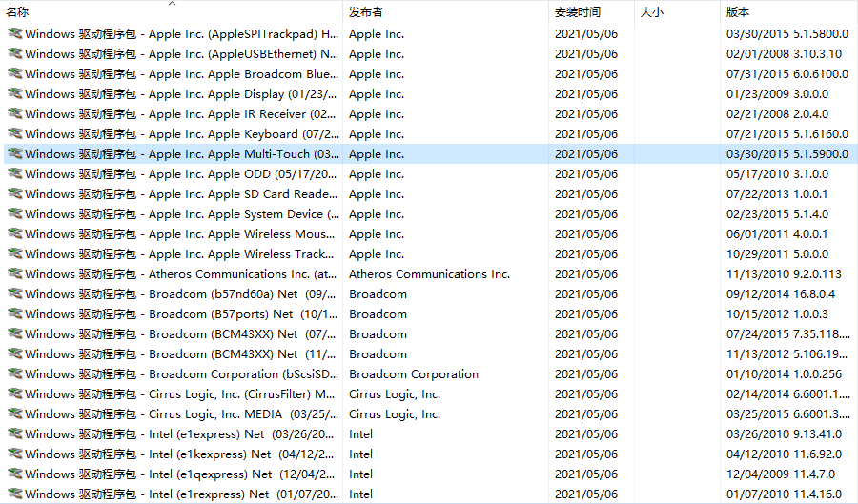This screenshot has height=504, width=858.
Task: Click version 12/04/2009 11.4.7.0
Action: click(x=780, y=474)
